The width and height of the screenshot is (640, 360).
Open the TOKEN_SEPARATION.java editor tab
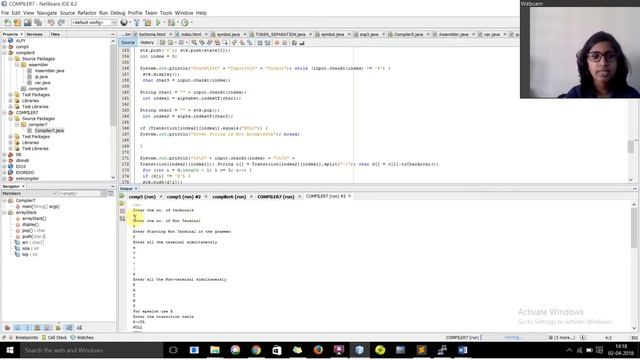(x=280, y=34)
